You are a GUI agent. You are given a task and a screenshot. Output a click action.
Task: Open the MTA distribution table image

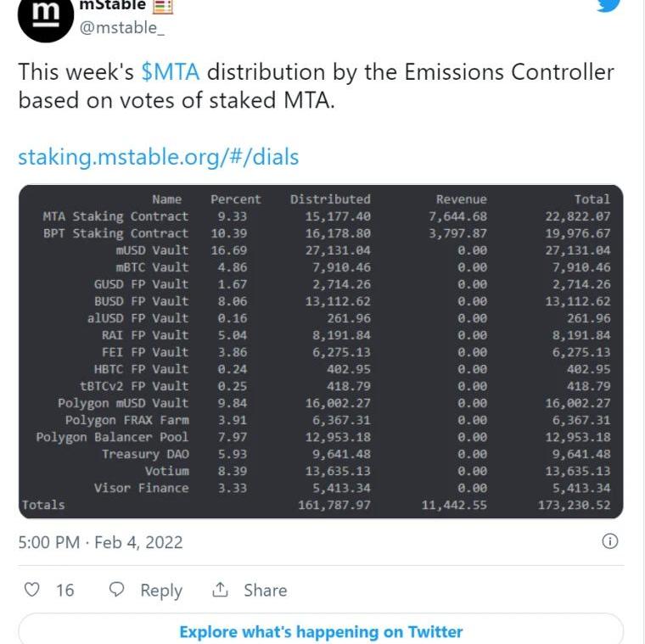pyautogui.click(x=321, y=351)
